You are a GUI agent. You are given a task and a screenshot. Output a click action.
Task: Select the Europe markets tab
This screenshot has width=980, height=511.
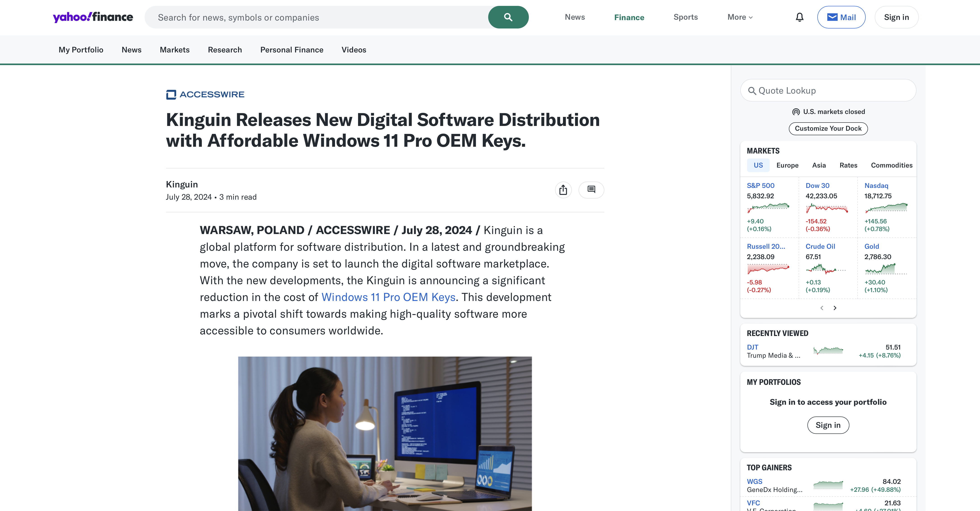point(788,165)
